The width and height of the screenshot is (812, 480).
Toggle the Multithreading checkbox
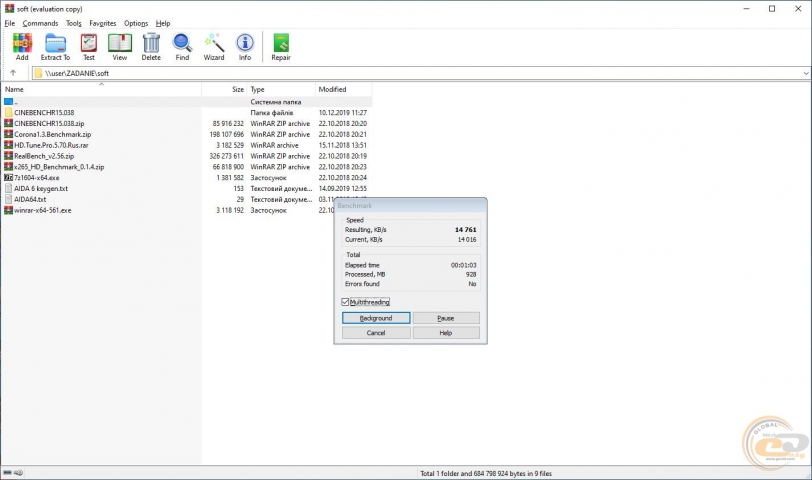coord(345,302)
